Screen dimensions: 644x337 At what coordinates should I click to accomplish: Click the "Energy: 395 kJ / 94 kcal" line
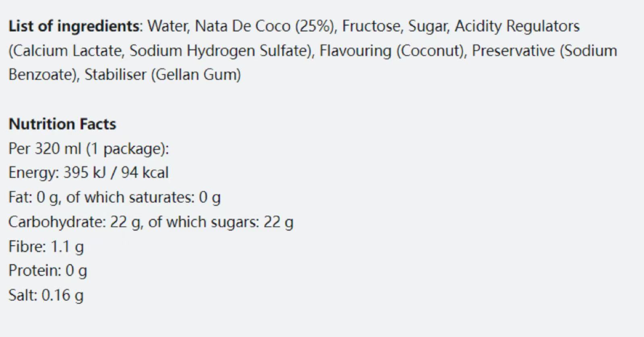pos(89,173)
